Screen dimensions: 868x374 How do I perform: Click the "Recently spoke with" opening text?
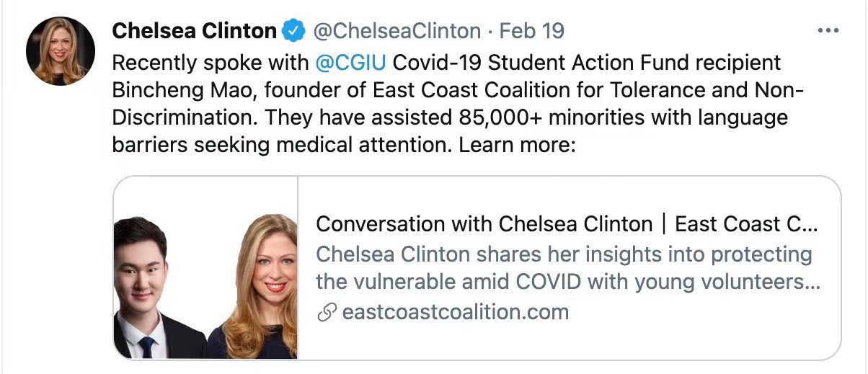pyautogui.click(x=210, y=63)
